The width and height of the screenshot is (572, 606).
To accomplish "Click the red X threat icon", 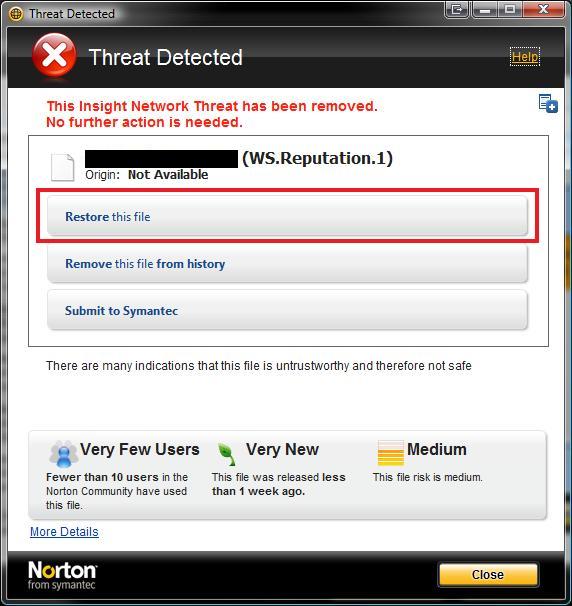I will pos(54,55).
